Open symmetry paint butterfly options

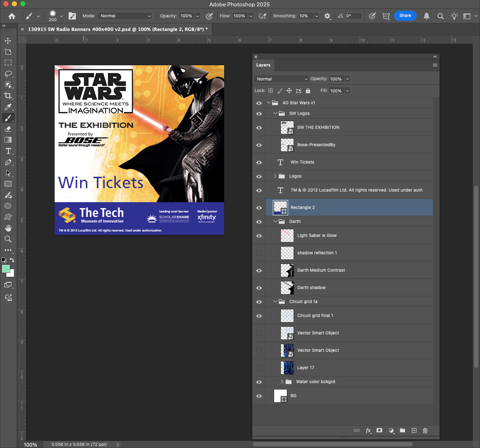coord(386,16)
